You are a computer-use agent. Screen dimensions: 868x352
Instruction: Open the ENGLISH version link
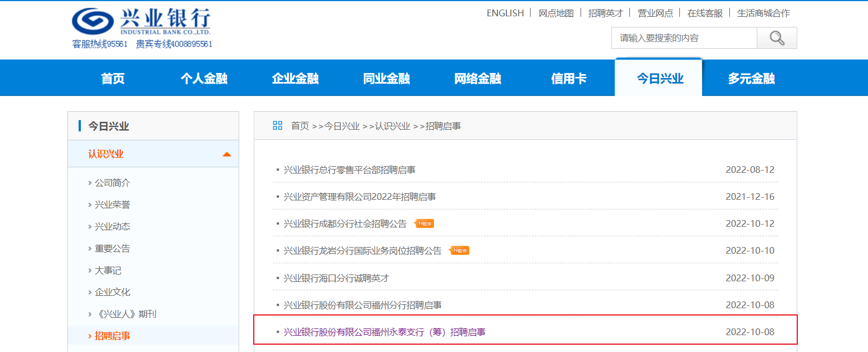coord(505,13)
